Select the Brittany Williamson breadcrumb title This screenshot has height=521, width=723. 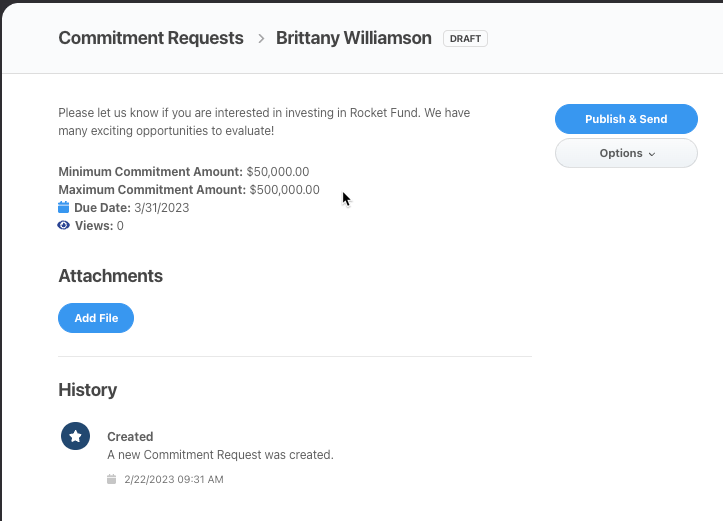(354, 38)
